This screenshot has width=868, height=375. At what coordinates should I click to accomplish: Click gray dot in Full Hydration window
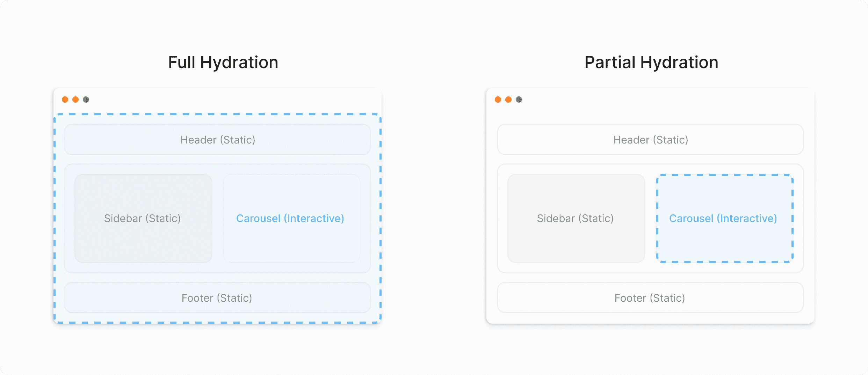click(x=86, y=100)
